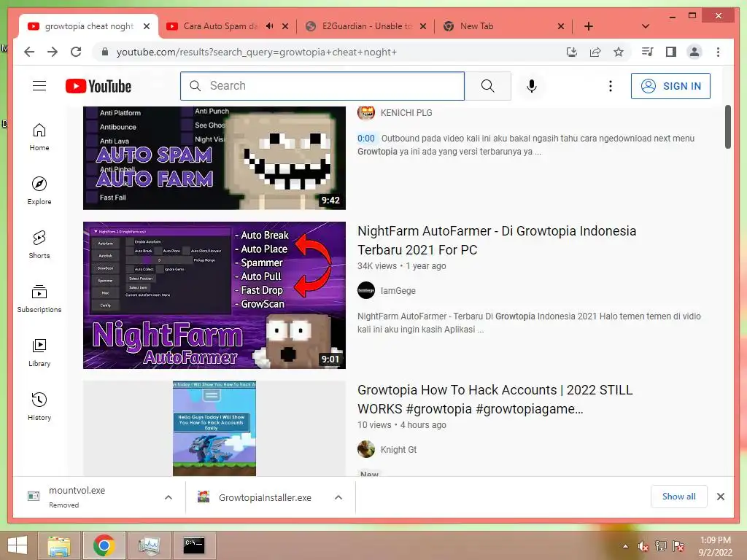
Task: Open How To Hack Accounts thumbnail
Action: click(214, 428)
